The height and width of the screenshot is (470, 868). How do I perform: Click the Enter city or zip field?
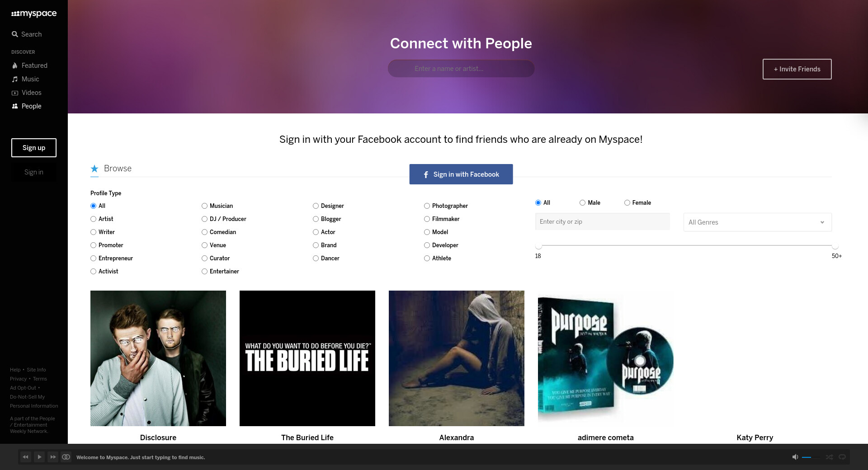point(602,222)
